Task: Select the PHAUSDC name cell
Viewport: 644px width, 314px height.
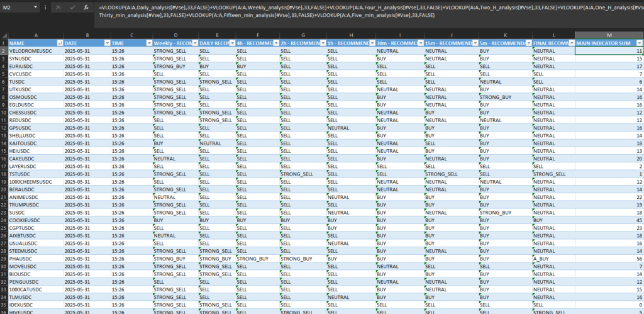Action: point(36,259)
